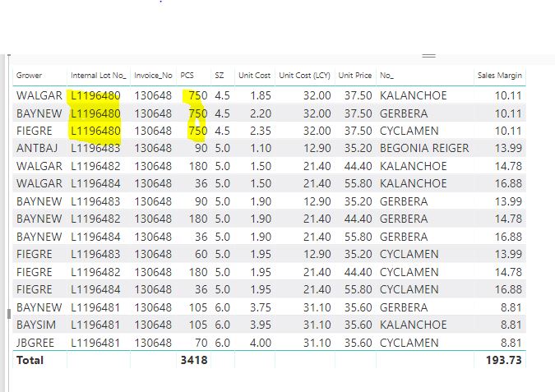This screenshot has width=555, height=392.
Task: Sort by Unit Price column header
Action: point(354,76)
